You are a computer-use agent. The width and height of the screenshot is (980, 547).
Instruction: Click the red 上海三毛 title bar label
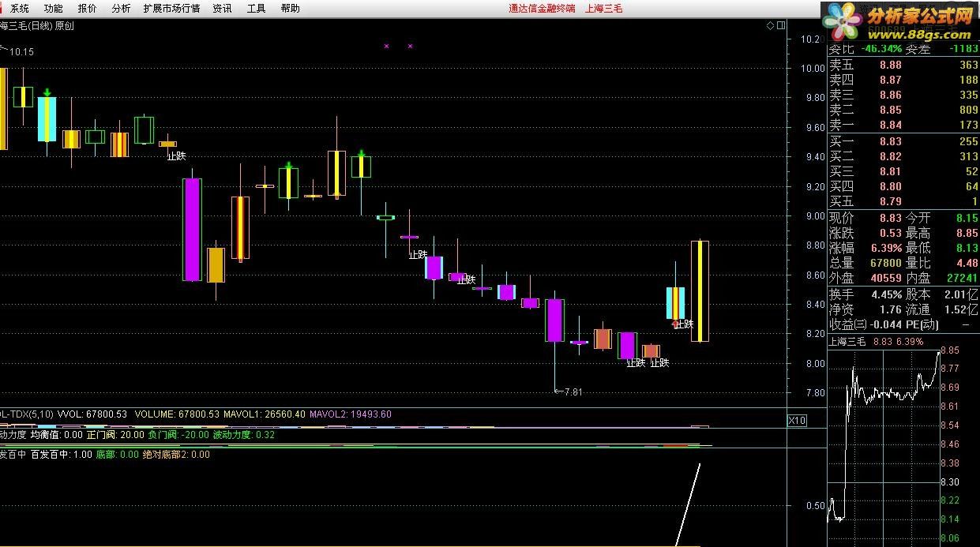click(604, 9)
